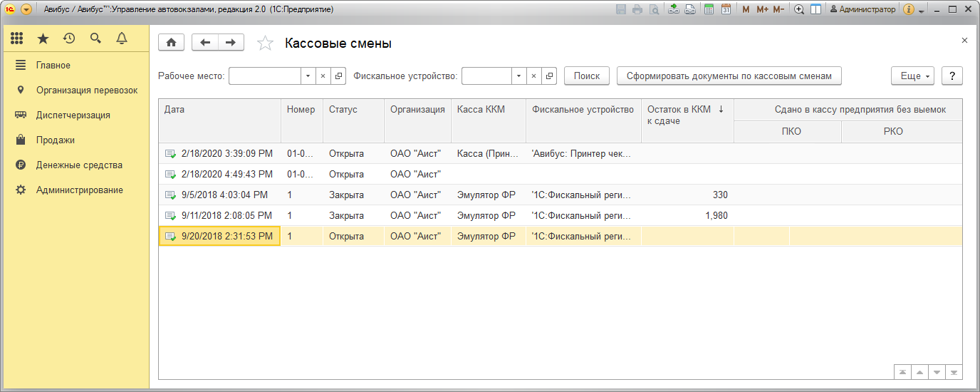Open the Продажи section
This screenshot has height=392, width=980.
coord(56,140)
